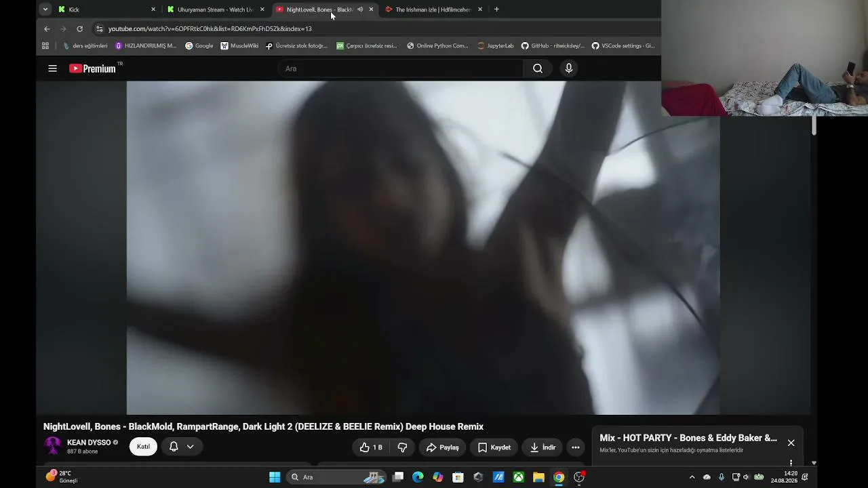This screenshot has width=868, height=488.
Task: Expand the notification options chevron
Action: pos(190,447)
